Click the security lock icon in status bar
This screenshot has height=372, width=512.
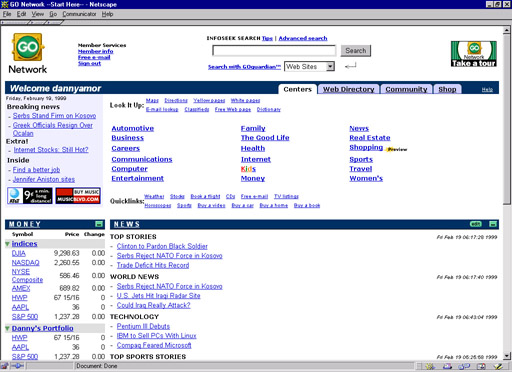4,366
